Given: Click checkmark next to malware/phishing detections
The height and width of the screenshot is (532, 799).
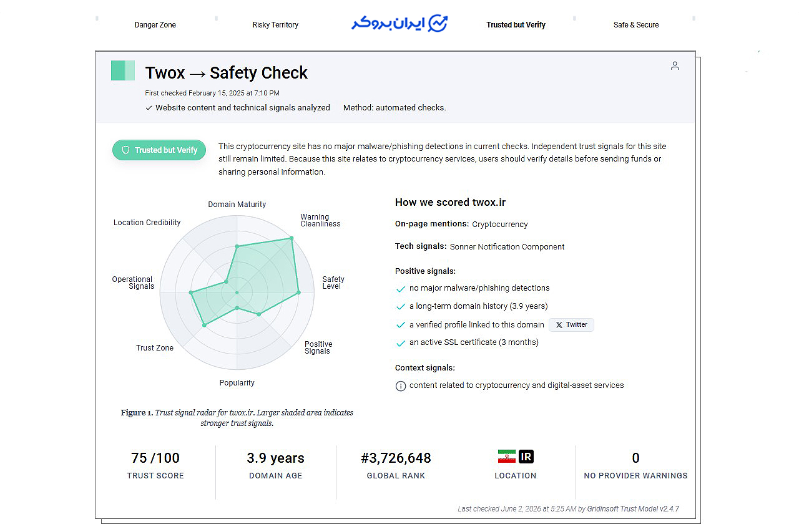Looking at the screenshot, I should click(x=401, y=289).
